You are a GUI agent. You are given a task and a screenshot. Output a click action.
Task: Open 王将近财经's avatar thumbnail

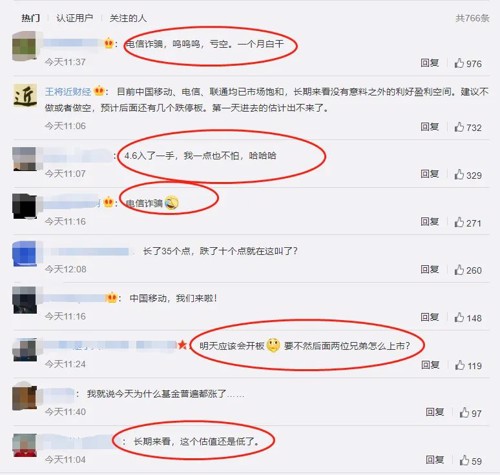coord(25,96)
